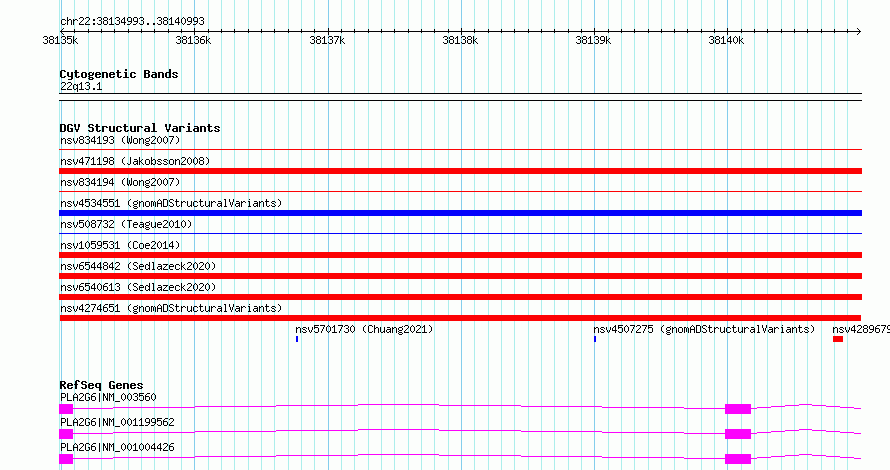Click the 38137k ruler label
The width and height of the screenshot is (890, 470).
point(327,40)
